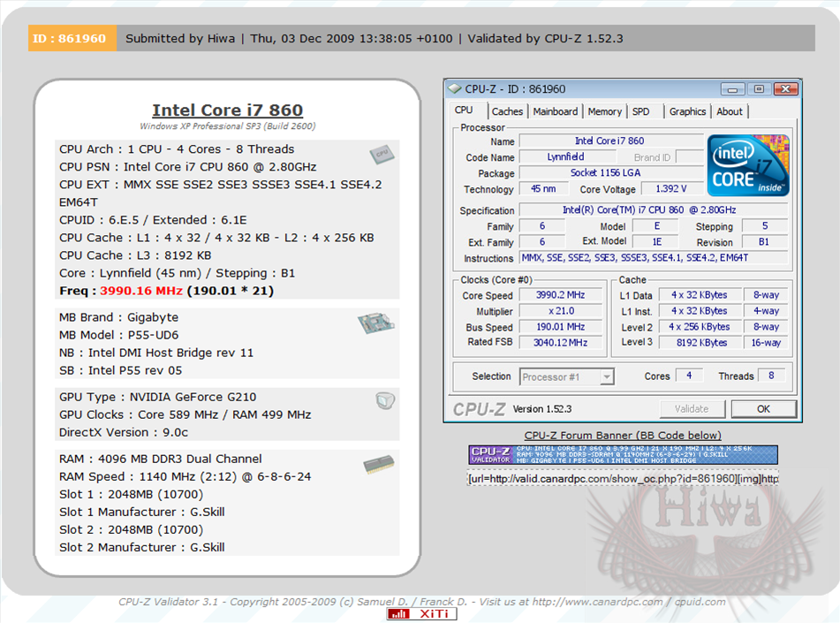Click the Rated FSB value 3040.12 MHz
840x623 pixels.
click(x=560, y=343)
